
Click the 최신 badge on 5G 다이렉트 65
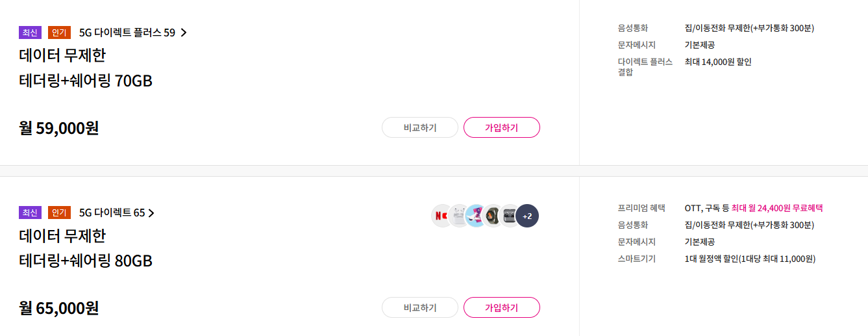pos(31,213)
